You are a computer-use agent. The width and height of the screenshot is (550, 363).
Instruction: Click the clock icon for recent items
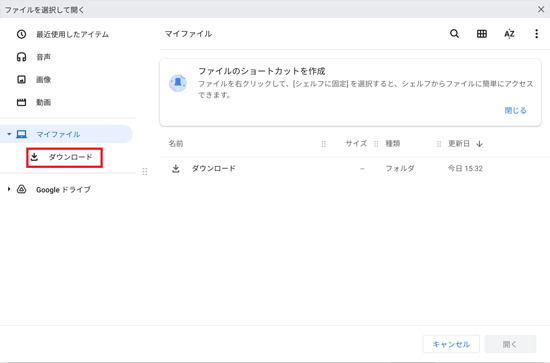[x=21, y=34]
